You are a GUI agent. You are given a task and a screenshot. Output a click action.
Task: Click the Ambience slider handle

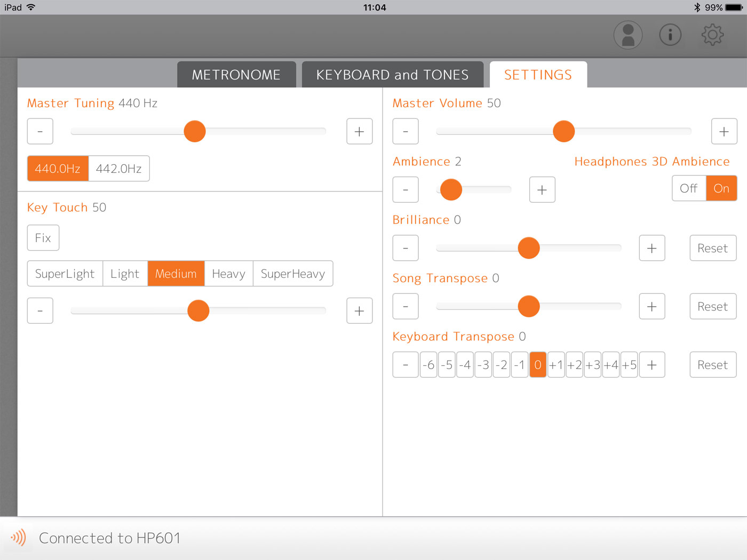(451, 189)
